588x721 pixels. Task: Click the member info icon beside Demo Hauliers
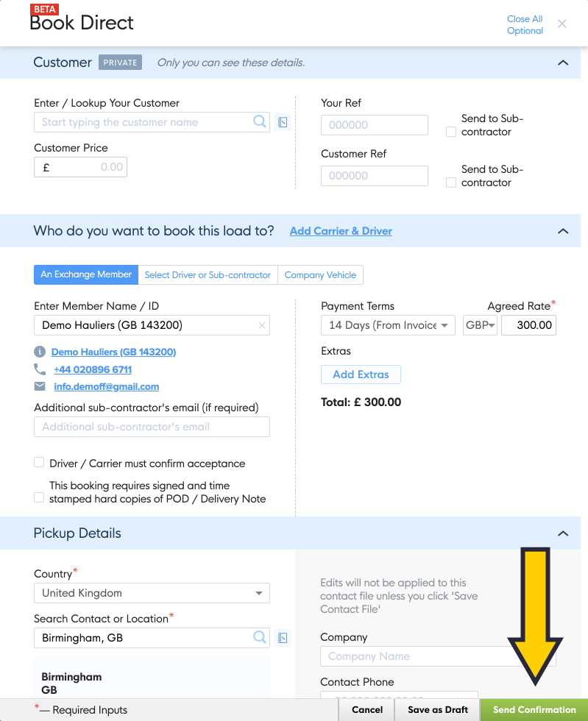coord(40,352)
